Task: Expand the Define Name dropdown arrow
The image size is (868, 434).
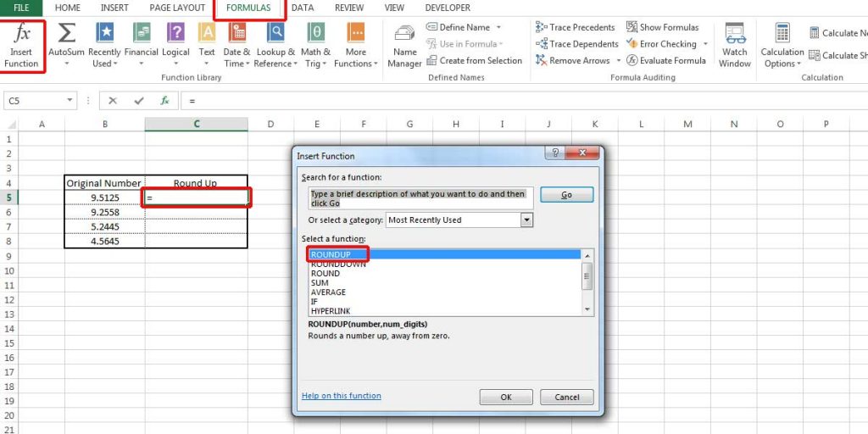Action: pos(498,27)
